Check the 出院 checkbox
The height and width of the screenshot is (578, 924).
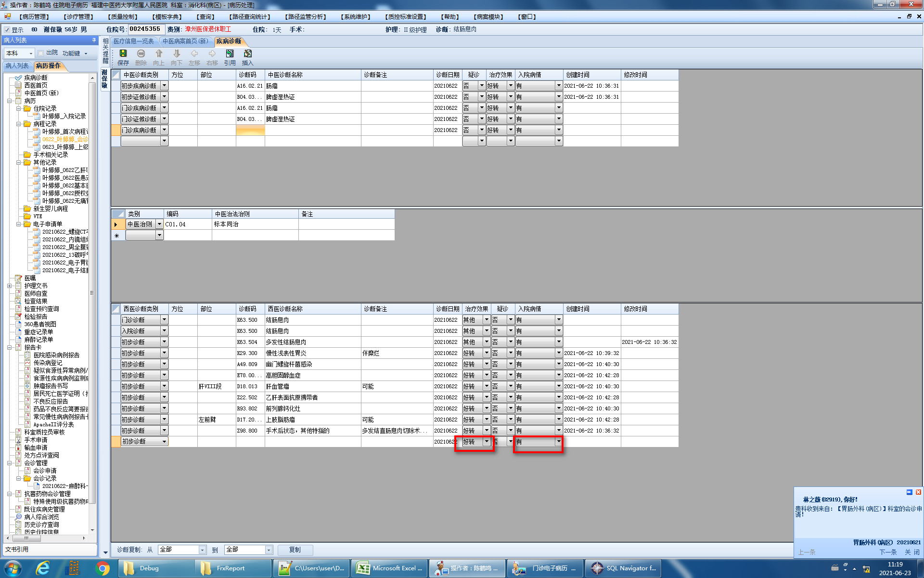tap(41, 53)
